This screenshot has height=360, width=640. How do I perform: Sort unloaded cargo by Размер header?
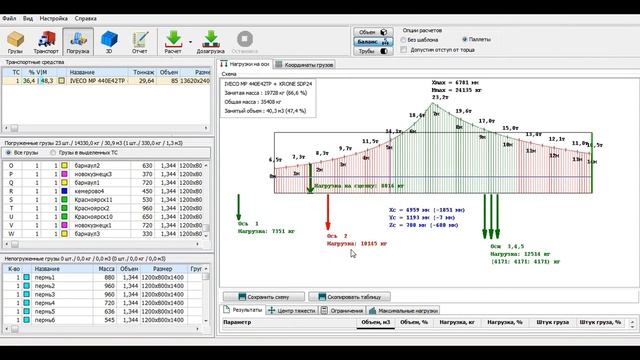(163, 269)
